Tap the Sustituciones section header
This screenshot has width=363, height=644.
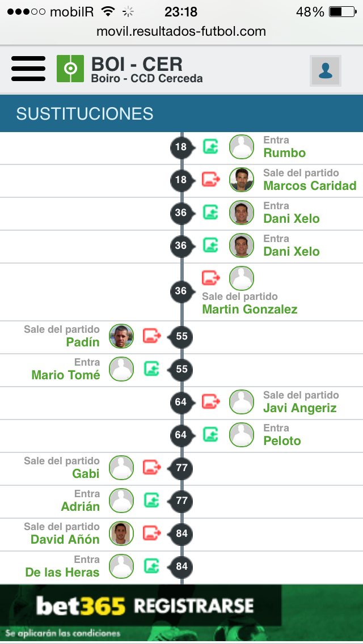point(181,113)
